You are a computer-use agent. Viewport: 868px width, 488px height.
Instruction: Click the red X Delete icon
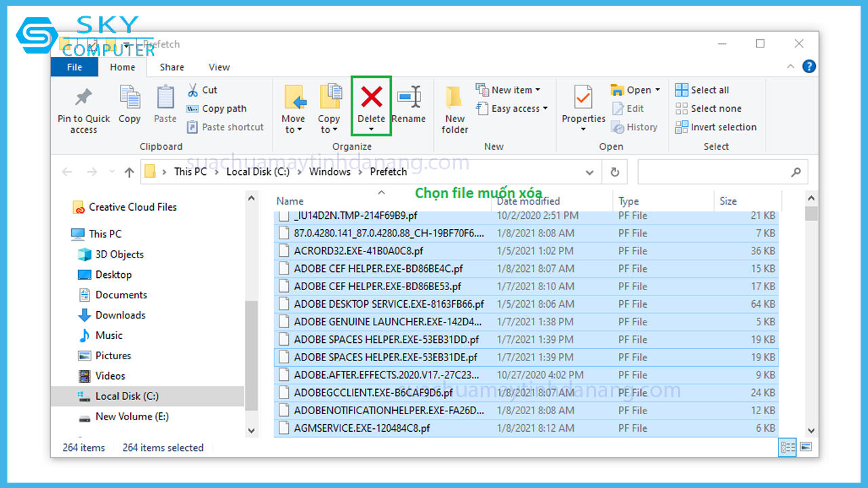(371, 98)
